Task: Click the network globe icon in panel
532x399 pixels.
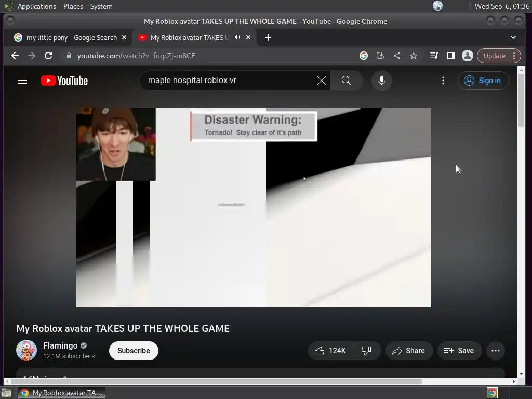Action: click(437, 6)
